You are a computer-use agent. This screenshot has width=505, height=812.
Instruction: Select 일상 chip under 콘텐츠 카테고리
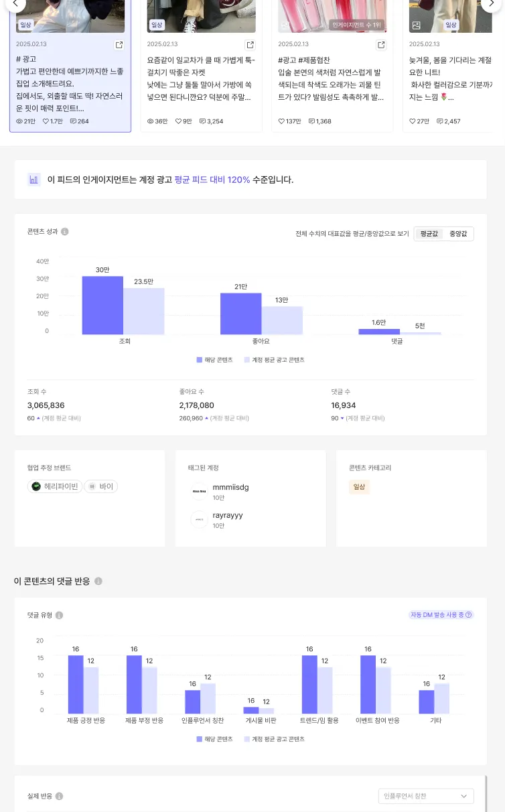[x=359, y=487]
